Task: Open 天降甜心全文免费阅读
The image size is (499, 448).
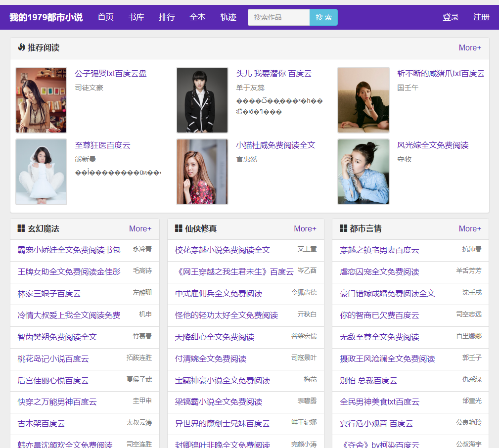Action: 215,337
